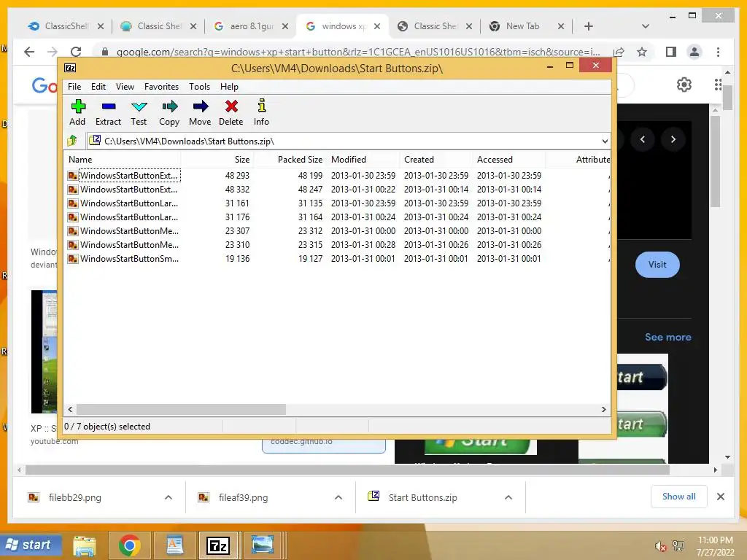The width and height of the screenshot is (747, 560).
Task: Sort file list by Name column
Action: [123, 160]
